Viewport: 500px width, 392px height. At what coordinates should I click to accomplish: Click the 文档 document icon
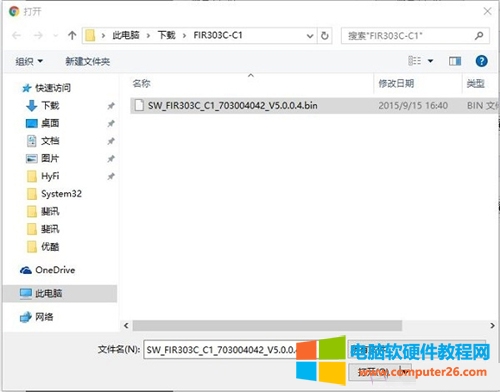point(32,141)
